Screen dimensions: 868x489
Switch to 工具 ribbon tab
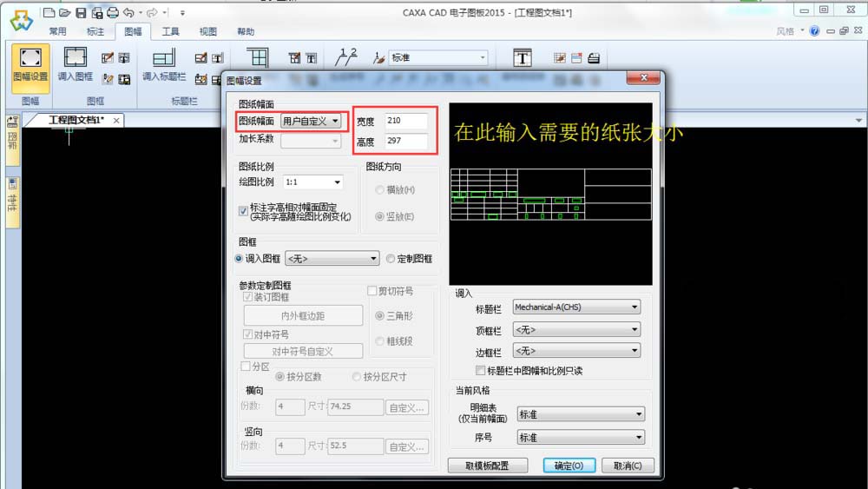[170, 31]
